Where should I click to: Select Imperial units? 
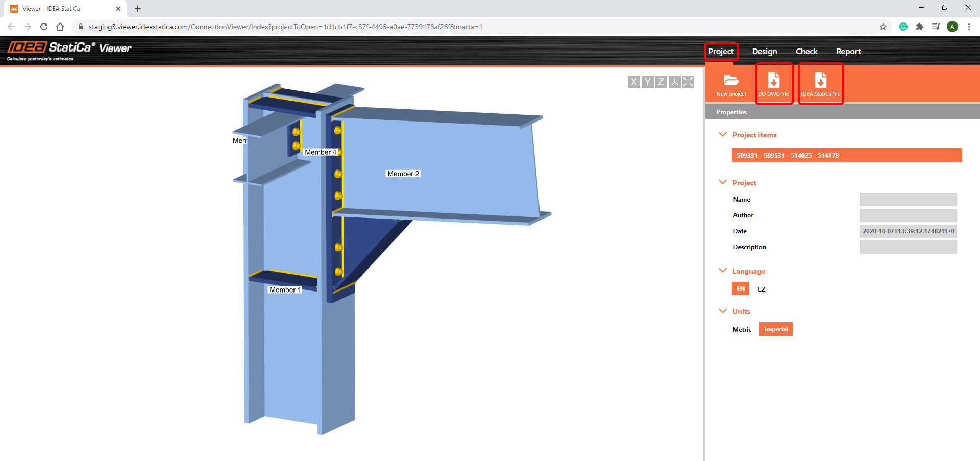(x=776, y=329)
